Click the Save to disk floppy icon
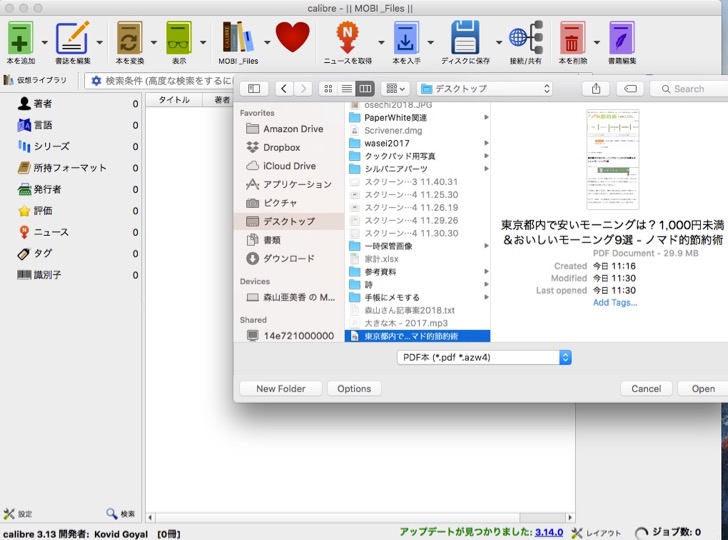The height and width of the screenshot is (540, 728). 465,38
